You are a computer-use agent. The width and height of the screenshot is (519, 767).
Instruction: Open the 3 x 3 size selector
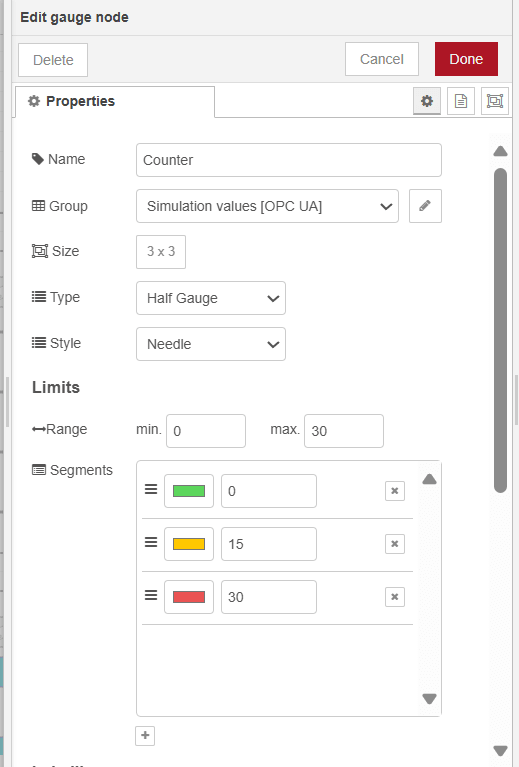pyautogui.click(x=161, y=252)
